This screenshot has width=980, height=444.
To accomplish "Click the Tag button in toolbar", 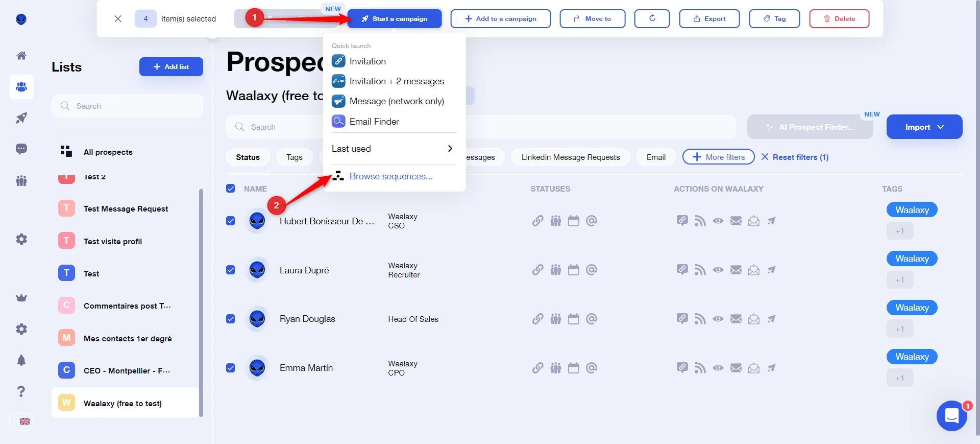I will [x=774, y=18].
